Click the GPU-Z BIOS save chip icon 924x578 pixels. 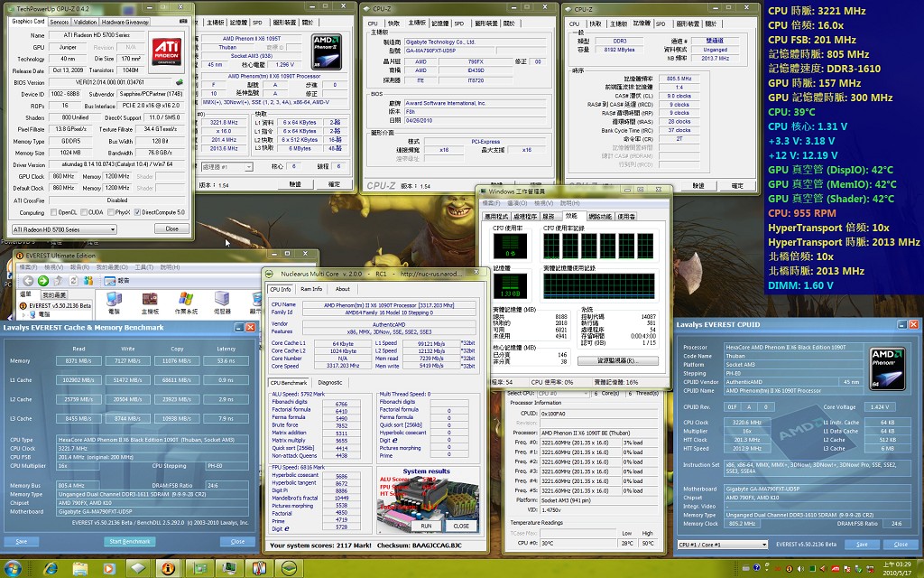click(x=180, y=82)
